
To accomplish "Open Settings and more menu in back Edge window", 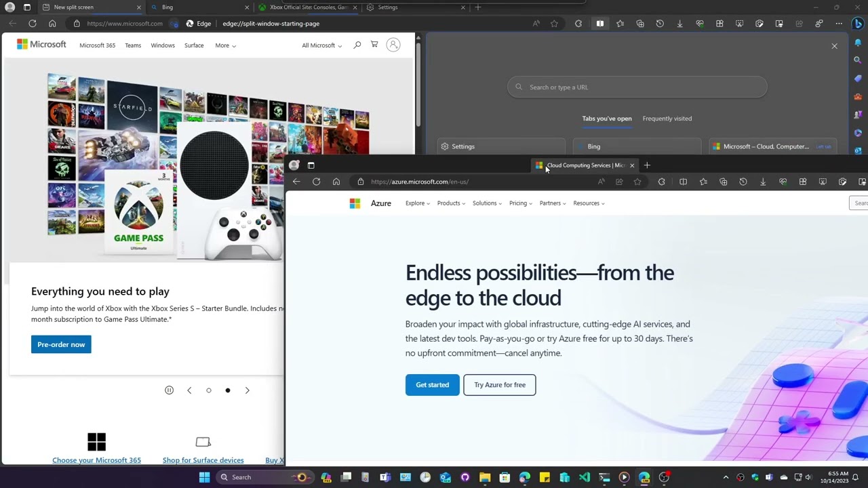I will coord(839,24).
